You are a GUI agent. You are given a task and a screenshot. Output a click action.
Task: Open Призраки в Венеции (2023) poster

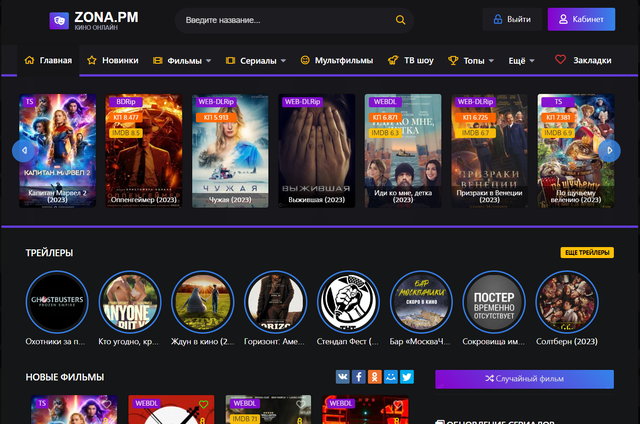click(489, 151)
